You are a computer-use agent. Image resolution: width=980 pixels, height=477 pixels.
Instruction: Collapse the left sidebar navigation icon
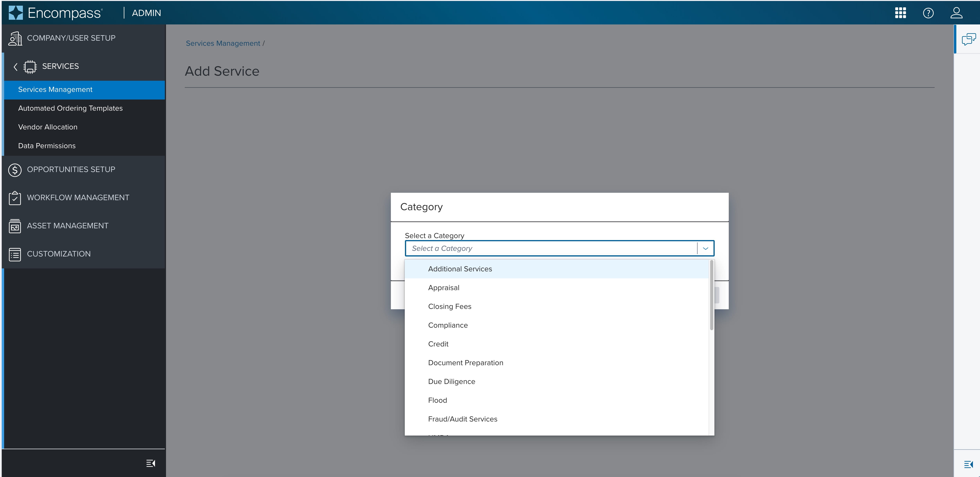click(x=151, y=463)
